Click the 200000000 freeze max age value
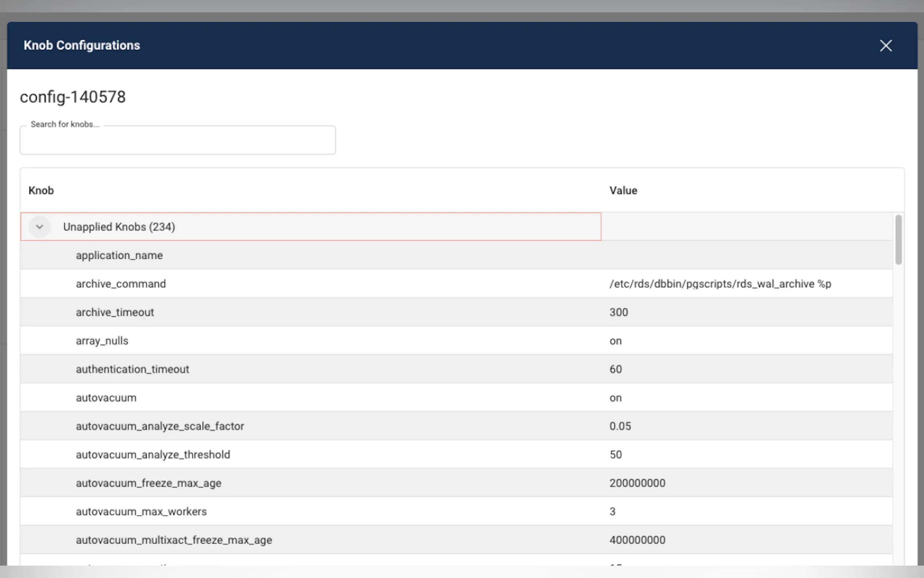This screenshot has width=924, height=578. coord(637,483)
